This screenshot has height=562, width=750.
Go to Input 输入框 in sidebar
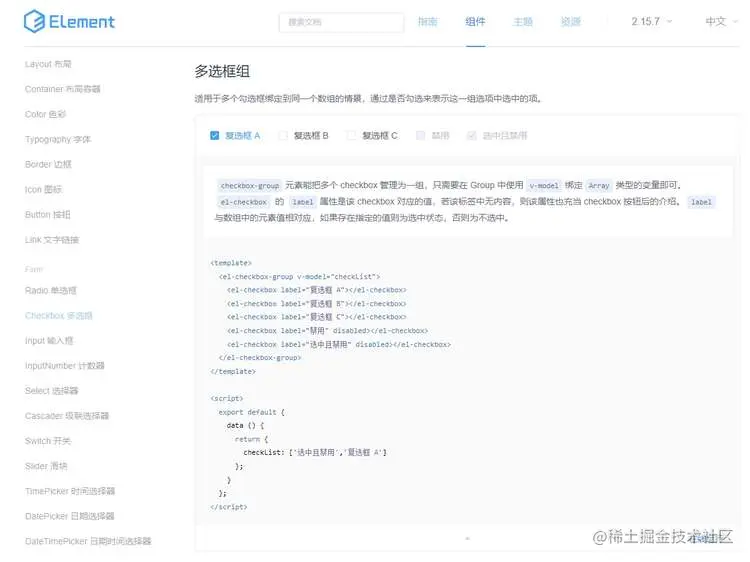(x=49, y=341)
